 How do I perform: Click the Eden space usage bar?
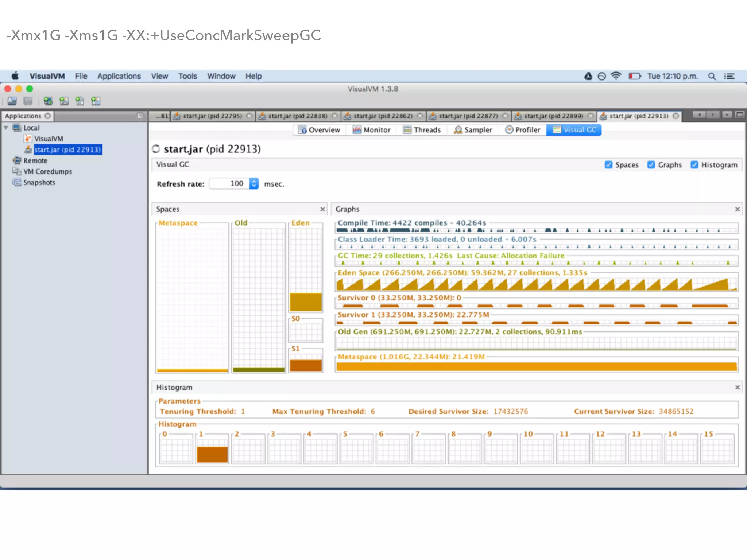306,302
